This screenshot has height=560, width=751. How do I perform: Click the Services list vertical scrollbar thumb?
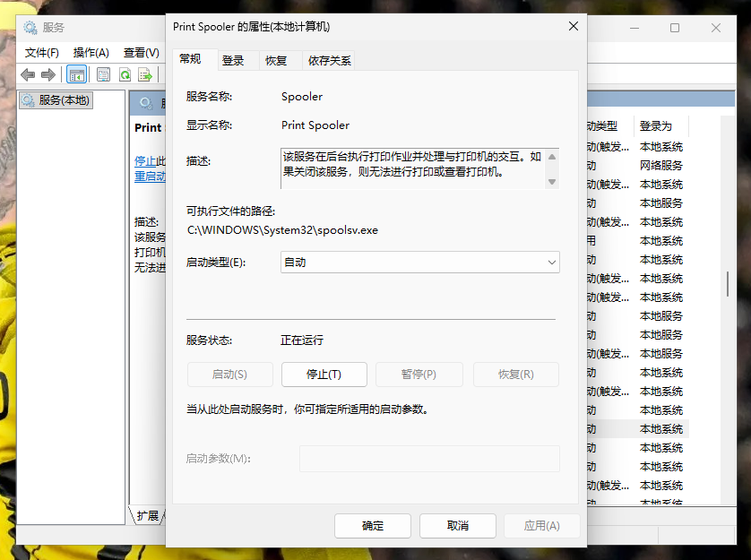[x=728, y=284]
